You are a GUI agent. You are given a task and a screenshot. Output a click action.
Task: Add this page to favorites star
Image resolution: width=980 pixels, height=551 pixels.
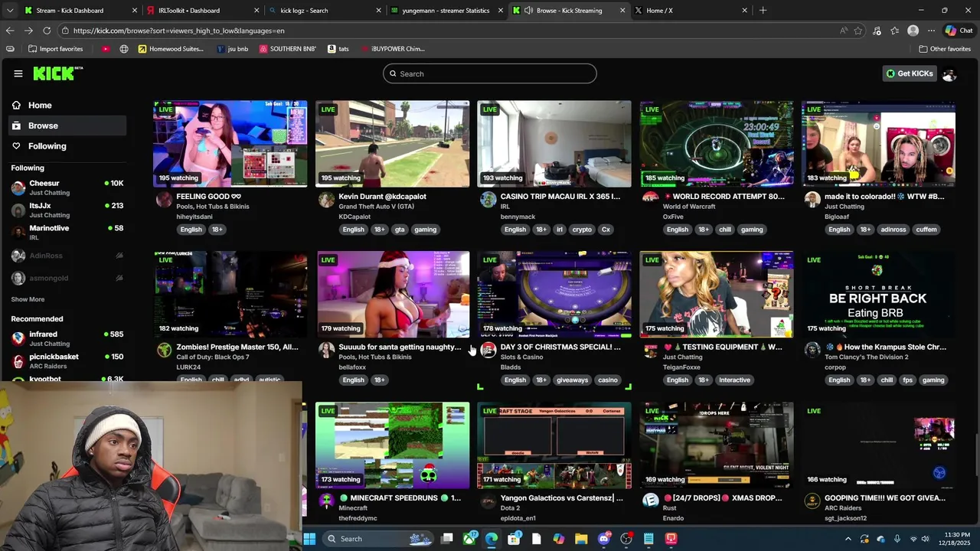(858, 31)
